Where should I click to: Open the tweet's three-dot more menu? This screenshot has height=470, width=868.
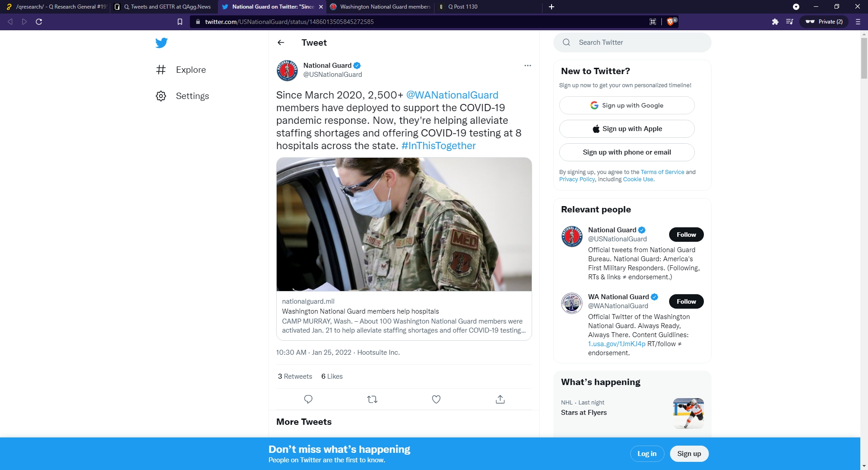[528, 66]
